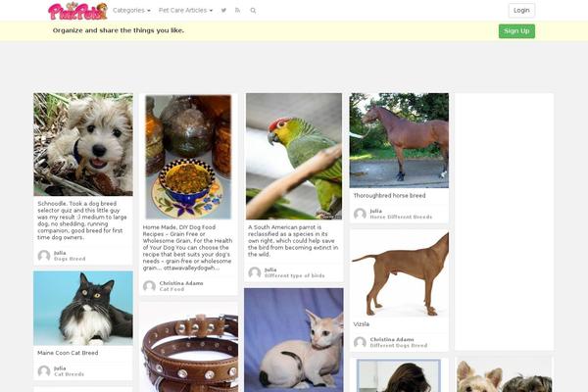Click the Schnoodle description text
Viewport: 588px width, 392px height.
[x=82, y=220]
